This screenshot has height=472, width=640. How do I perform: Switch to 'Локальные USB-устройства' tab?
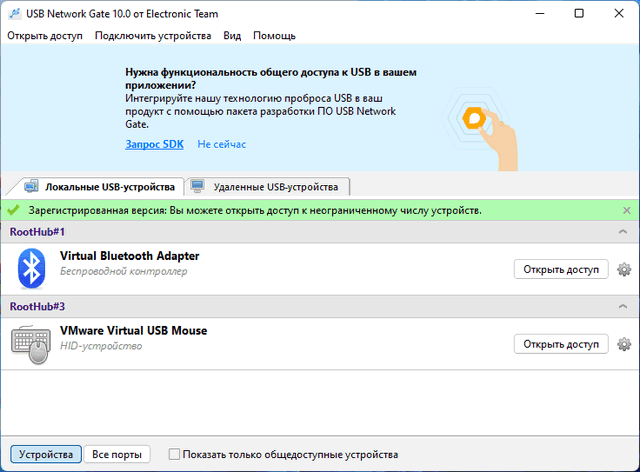(x=100, y=187)
